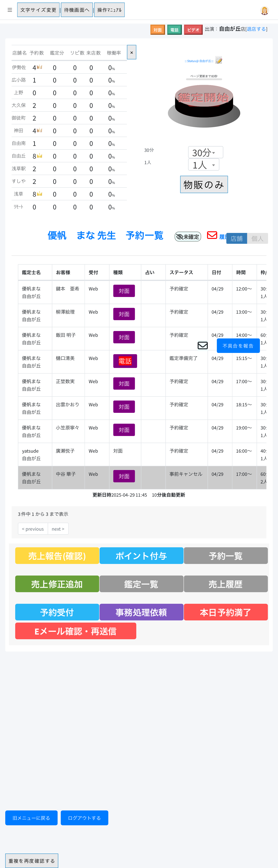The width and height of the screenshot is (278, 868).
Task: Click the 対面 badge for 鍵本 亜希
Action: (x=124, y=291)
